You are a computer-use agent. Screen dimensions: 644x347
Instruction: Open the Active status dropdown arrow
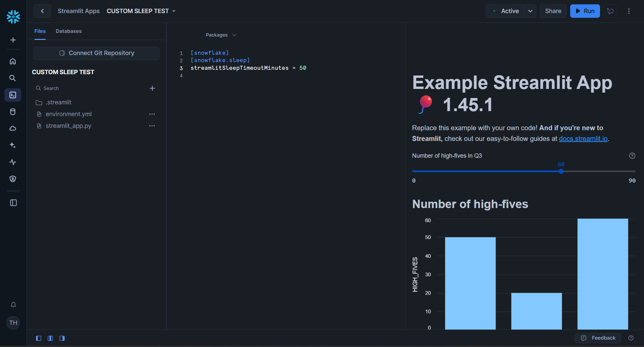coord(530,11)
